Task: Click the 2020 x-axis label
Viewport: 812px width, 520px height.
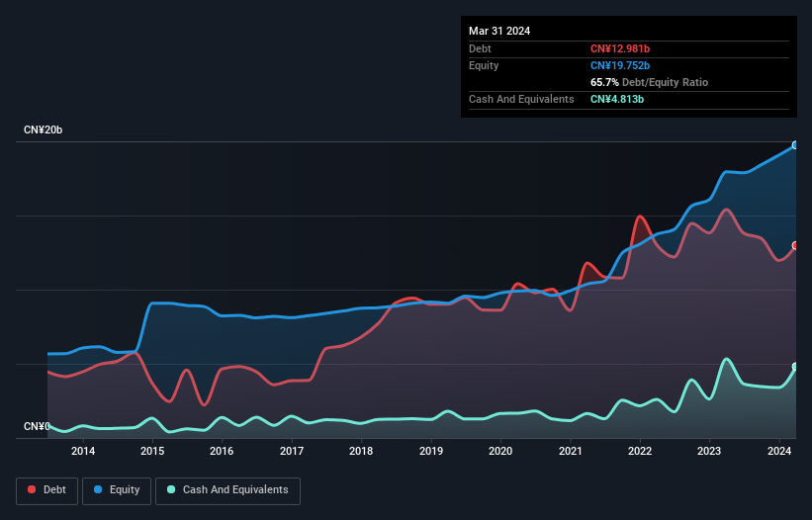Action: (x=500, y=451)
